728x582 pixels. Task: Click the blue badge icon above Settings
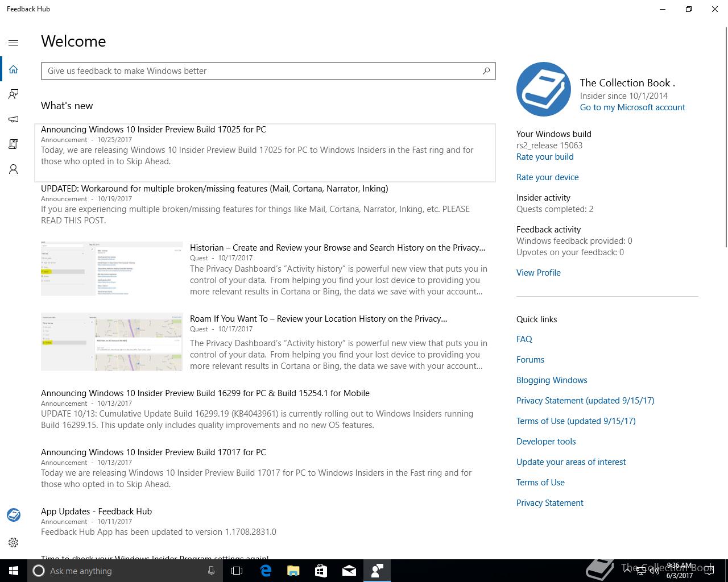[x=14, y=515]
